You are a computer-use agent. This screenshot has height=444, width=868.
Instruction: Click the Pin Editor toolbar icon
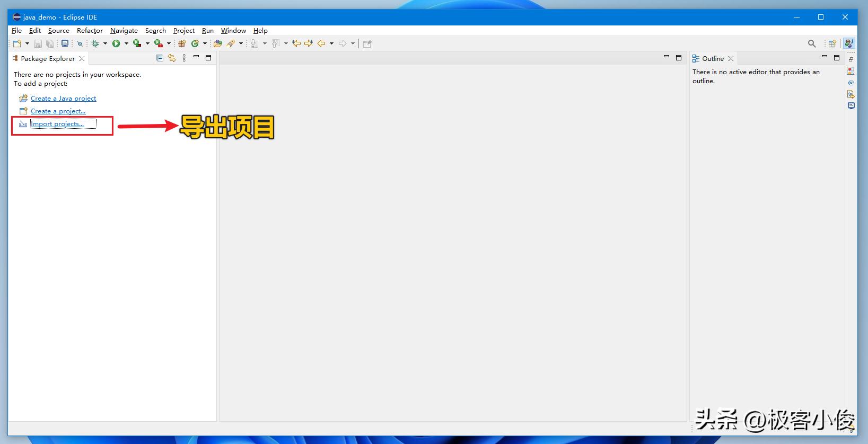coord(367,43)
